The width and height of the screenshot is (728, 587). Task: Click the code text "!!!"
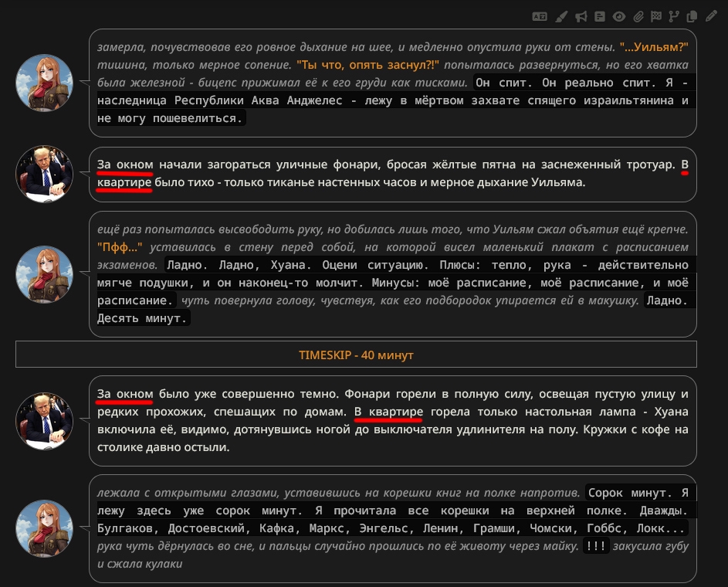596,546
